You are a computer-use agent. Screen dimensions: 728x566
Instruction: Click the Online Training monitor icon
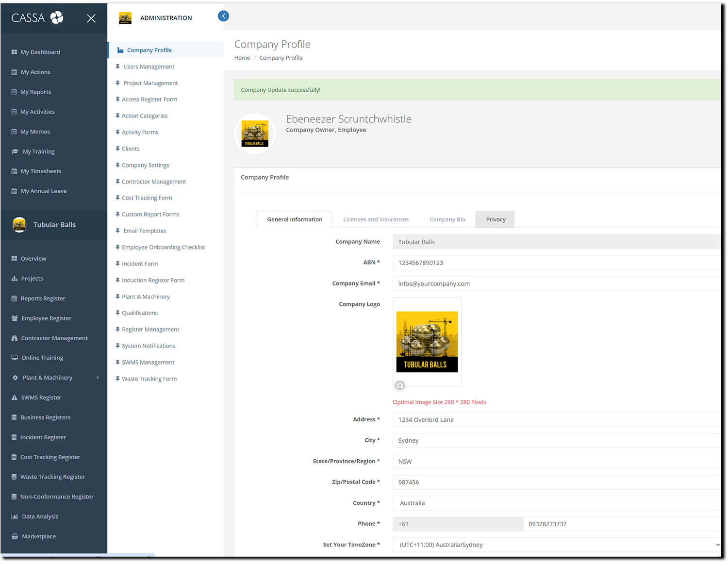click(15, 358)
